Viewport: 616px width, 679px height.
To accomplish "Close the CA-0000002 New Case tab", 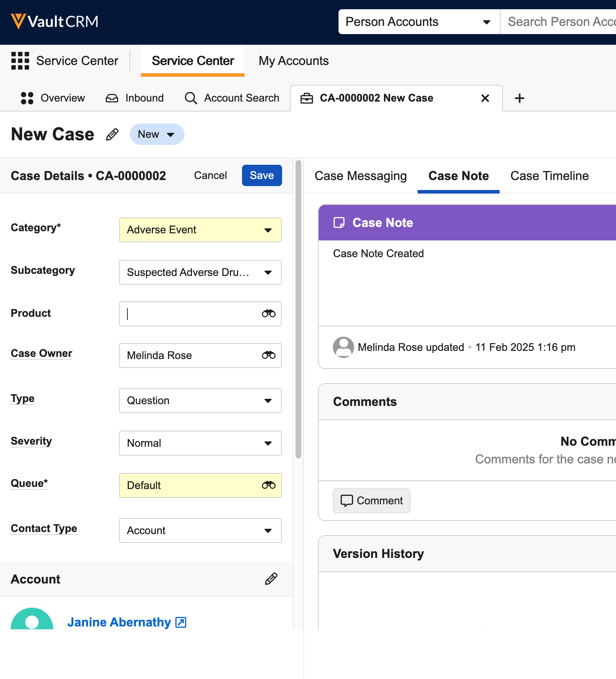I will (485, 98).
